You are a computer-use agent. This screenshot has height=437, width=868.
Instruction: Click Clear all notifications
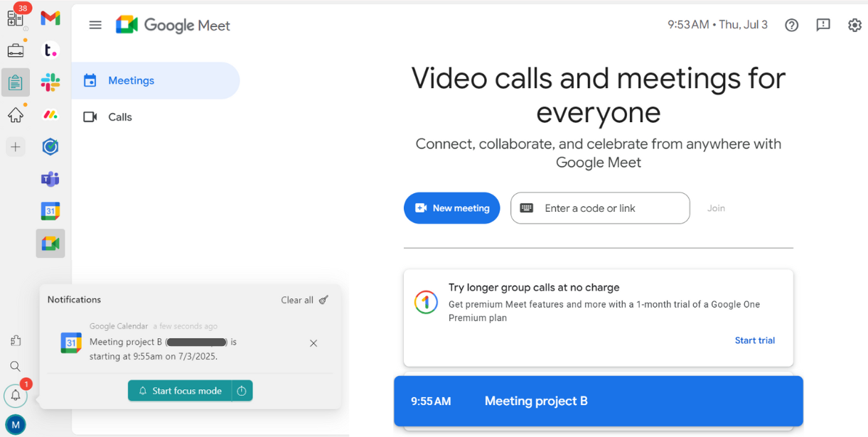[x=305, y=300]
